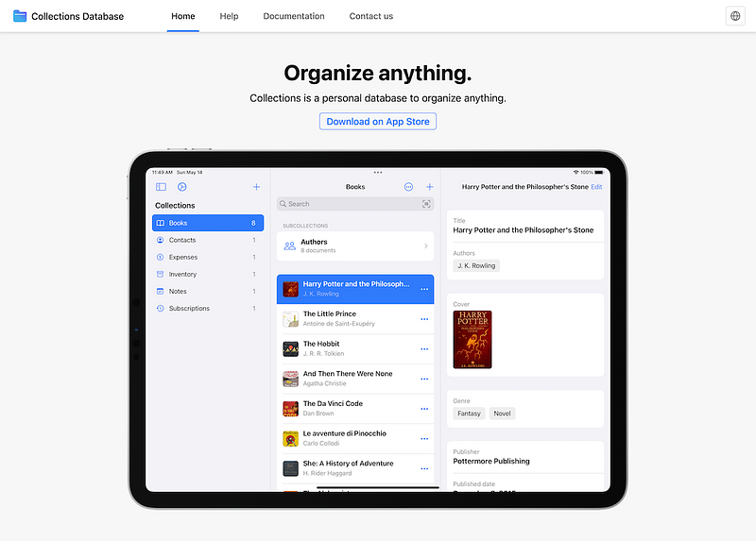Click the Title field value in detail pane
The height and width of the screenshot is (541, 756).
tap(524, 230)
